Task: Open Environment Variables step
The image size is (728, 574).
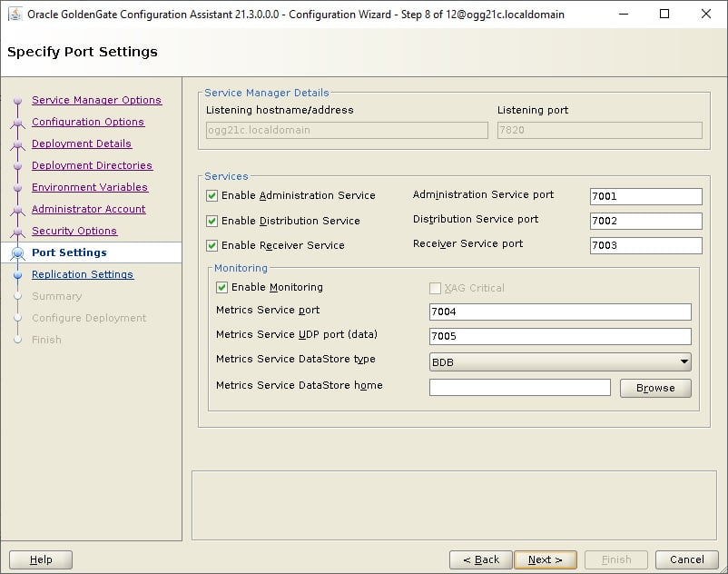Action: click(90, 187)
